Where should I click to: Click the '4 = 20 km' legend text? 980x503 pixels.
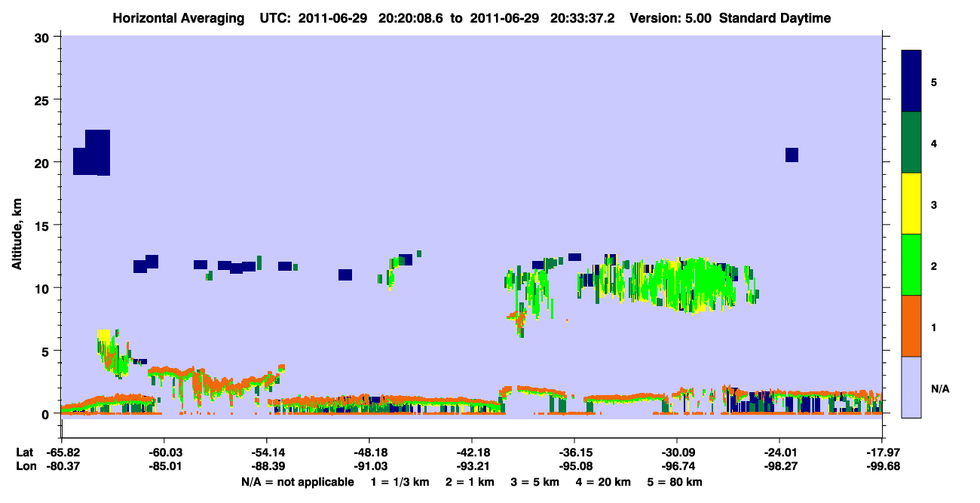[602, 482]
